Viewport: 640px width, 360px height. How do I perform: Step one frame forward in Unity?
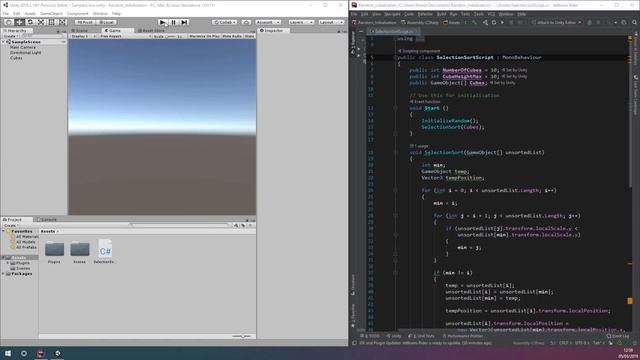point(184,22)
